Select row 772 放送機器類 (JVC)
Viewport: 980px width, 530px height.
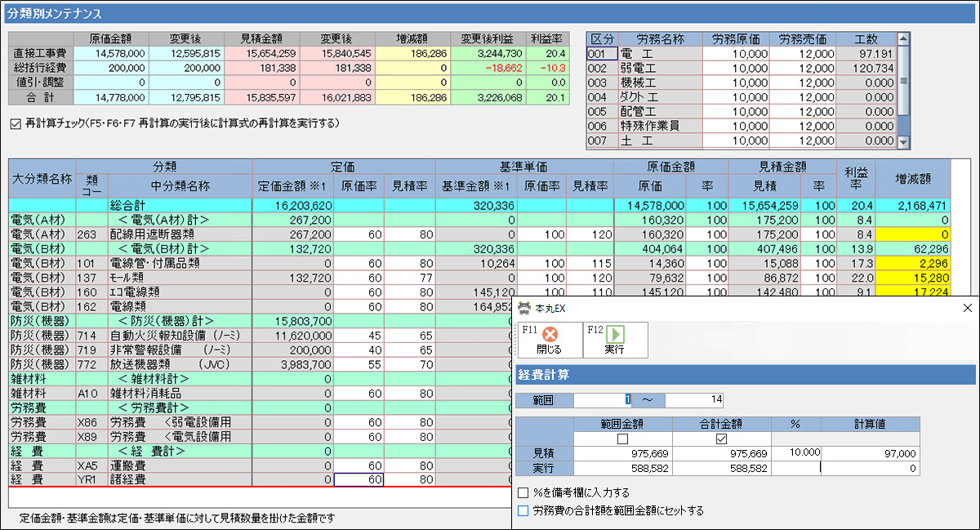pos(261,364)
